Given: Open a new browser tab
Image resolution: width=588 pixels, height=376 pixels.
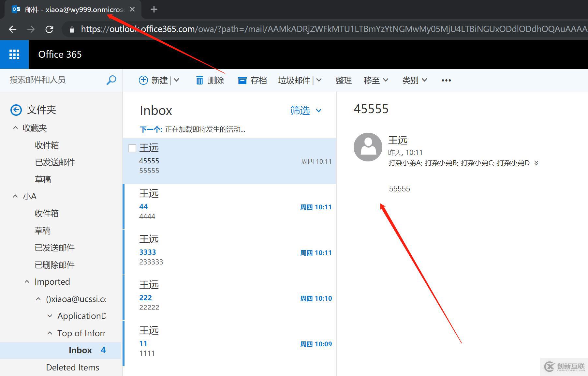Looking at the screenshot, I should (x=154, y=9).
